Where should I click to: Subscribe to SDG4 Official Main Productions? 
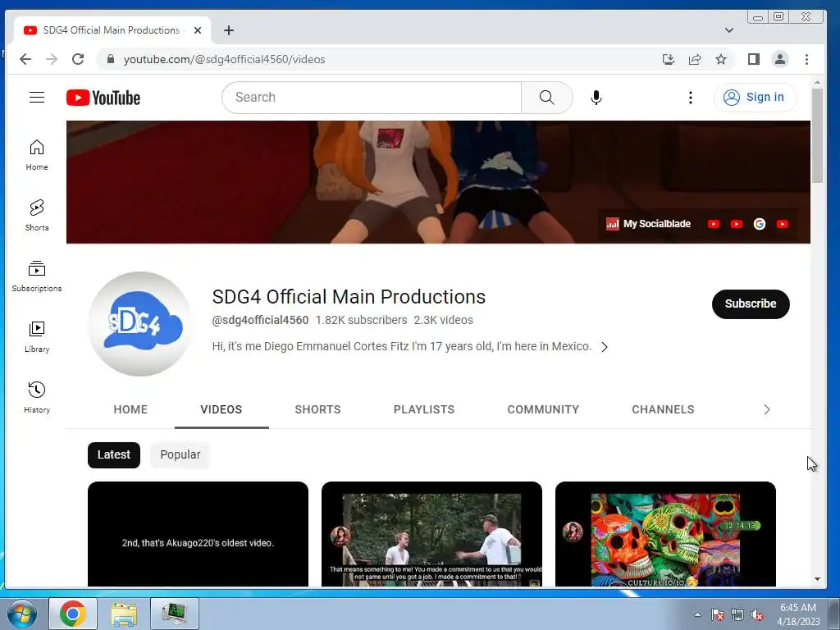pos(751,304)
